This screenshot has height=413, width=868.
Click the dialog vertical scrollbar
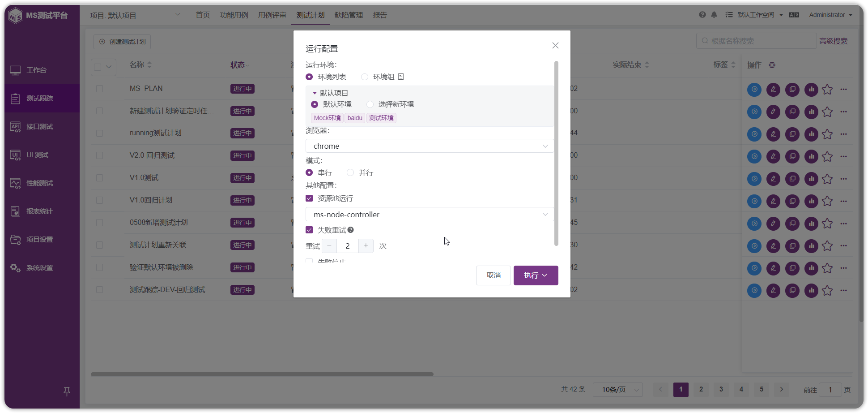point(556,153)
